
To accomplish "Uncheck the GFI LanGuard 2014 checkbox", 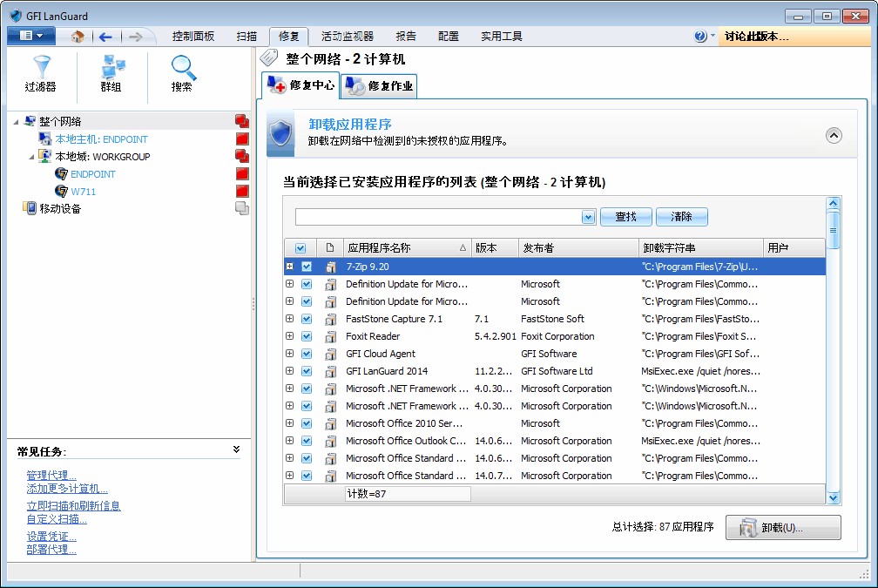I will 307,371.
